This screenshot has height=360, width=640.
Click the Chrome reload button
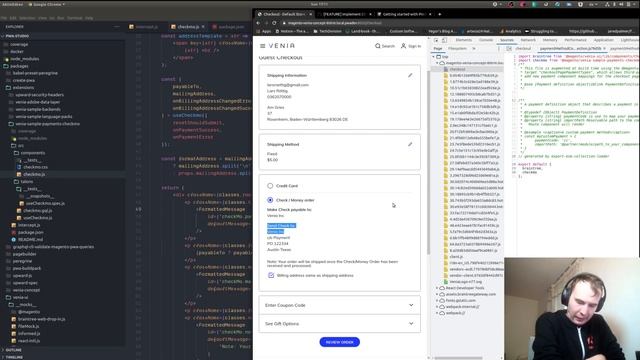click(x=274, y=23)
